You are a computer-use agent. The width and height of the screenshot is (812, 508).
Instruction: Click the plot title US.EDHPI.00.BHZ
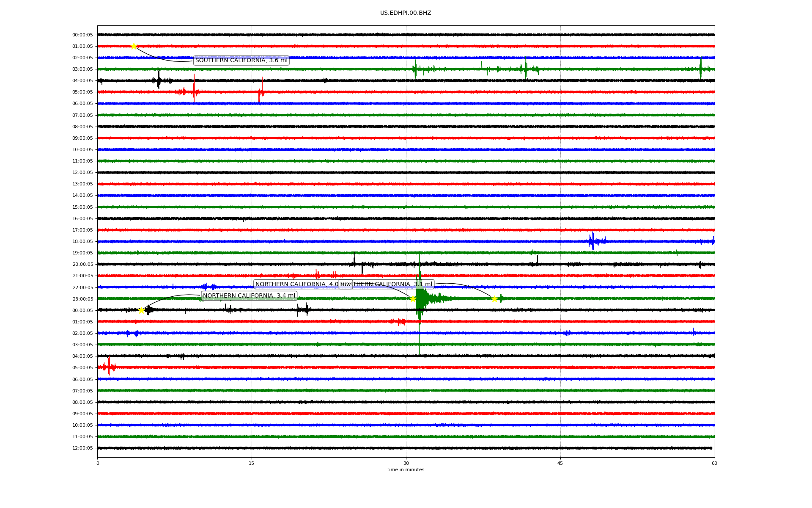pos(405,13)
